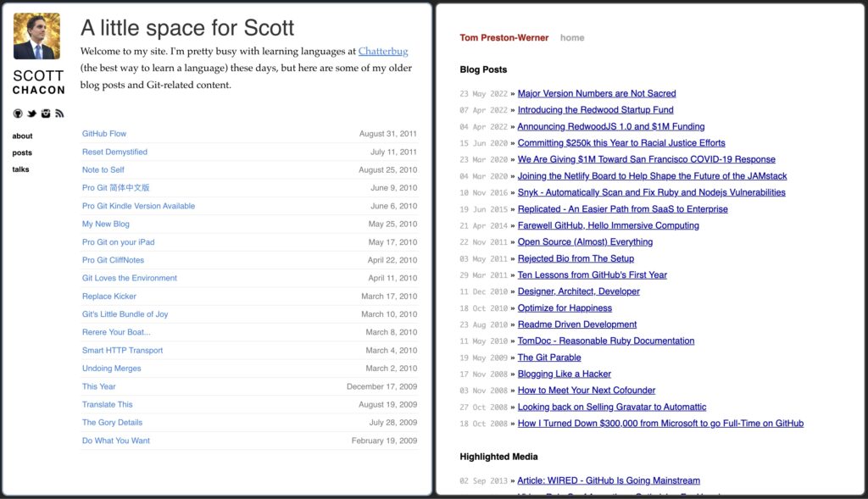
Task: Read the Reset Demystified post
Action: tap(114, 152)
